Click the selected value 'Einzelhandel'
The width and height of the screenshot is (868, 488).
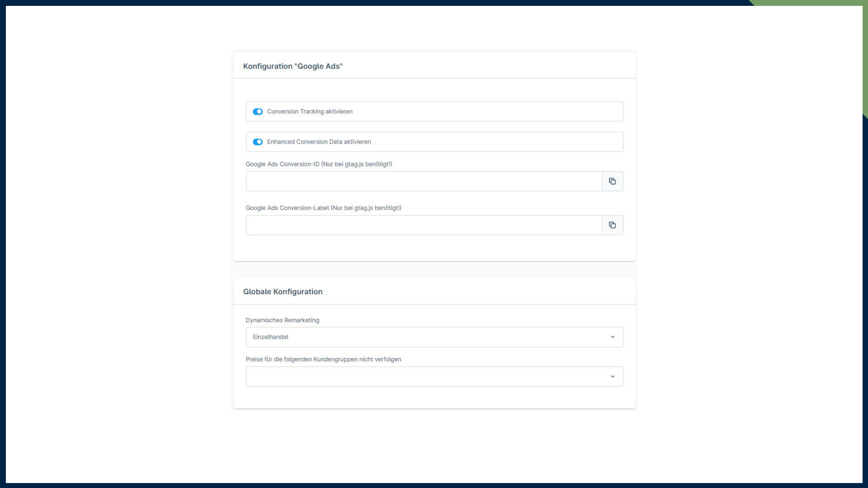[270, 337]
